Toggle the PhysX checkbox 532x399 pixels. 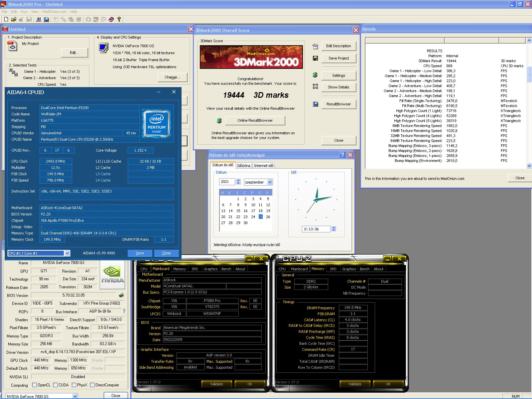click(74, 385)
